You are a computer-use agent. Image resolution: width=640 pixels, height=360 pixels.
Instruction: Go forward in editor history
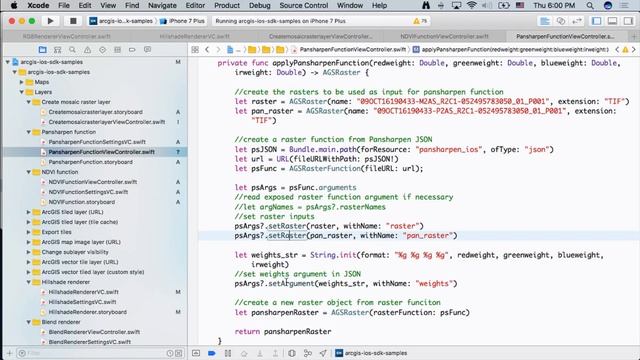point(218,50)
